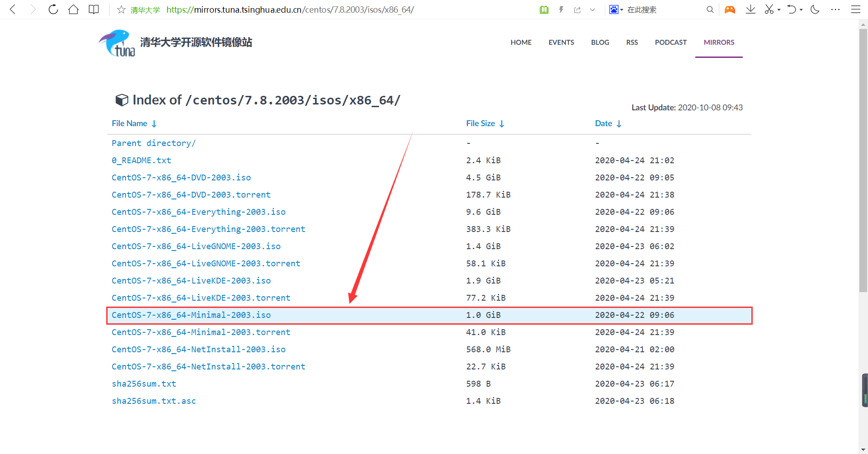Select the MIRRORS nav tab
This screenshot has width=868, height=454.
(x=719, y=43)
